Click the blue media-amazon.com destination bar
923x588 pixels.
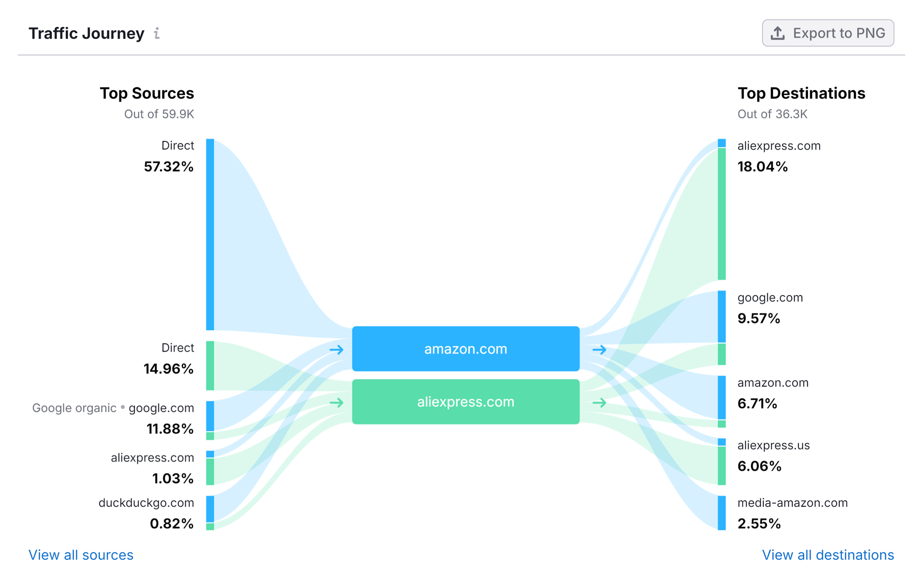(721, 513)
